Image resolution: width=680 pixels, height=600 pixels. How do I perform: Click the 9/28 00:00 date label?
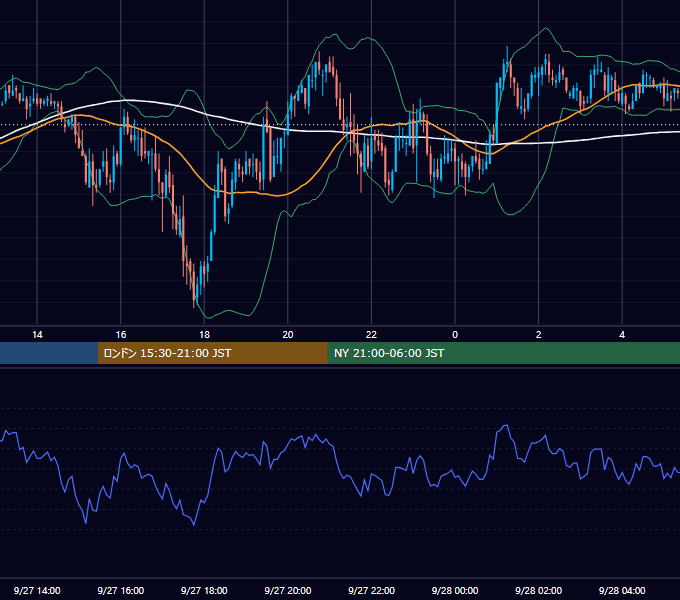click(x=455, y=590)
